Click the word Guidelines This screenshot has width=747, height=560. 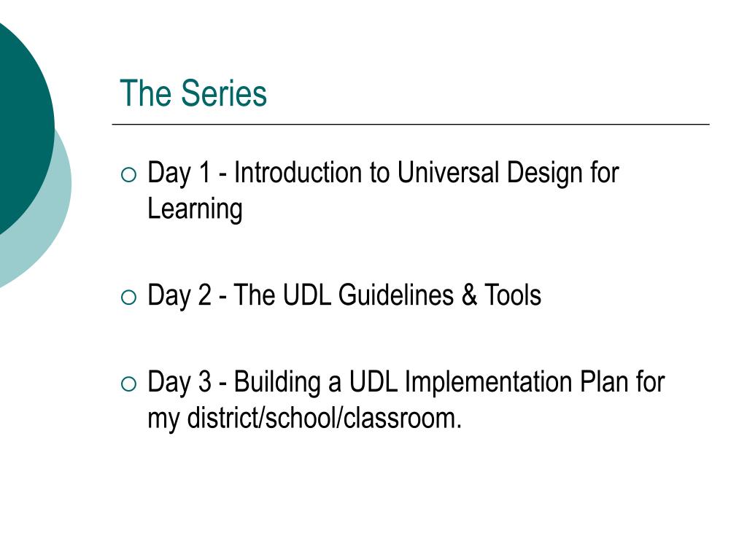(x=395, y=295)
